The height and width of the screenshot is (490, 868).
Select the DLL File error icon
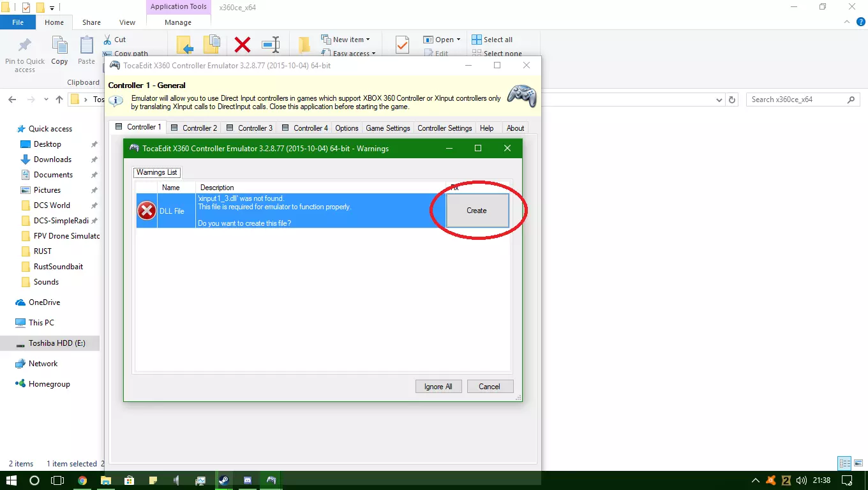click(x=147, y=211)
